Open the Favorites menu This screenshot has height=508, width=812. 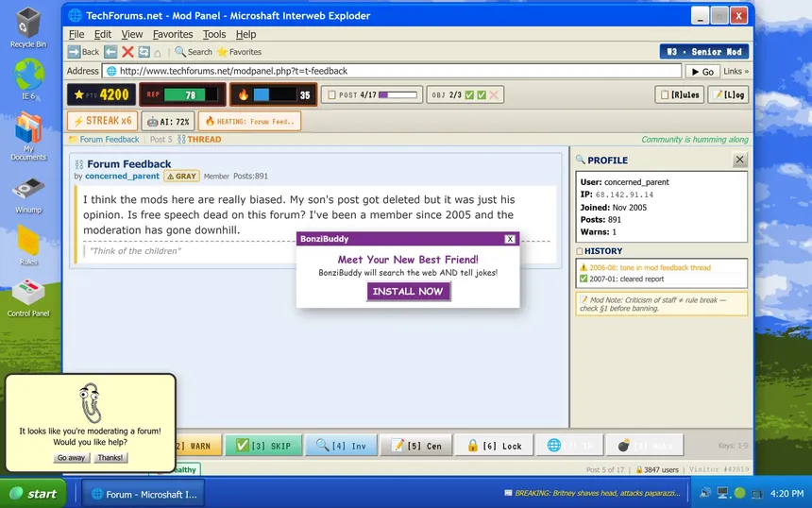tap(173, 34)
